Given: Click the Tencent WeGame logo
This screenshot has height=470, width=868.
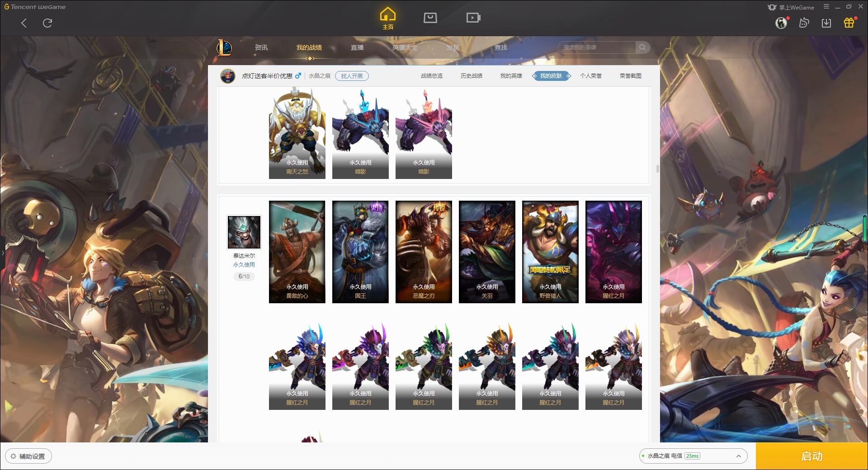Looking at the screenshot, I should [x=35, y=7].
